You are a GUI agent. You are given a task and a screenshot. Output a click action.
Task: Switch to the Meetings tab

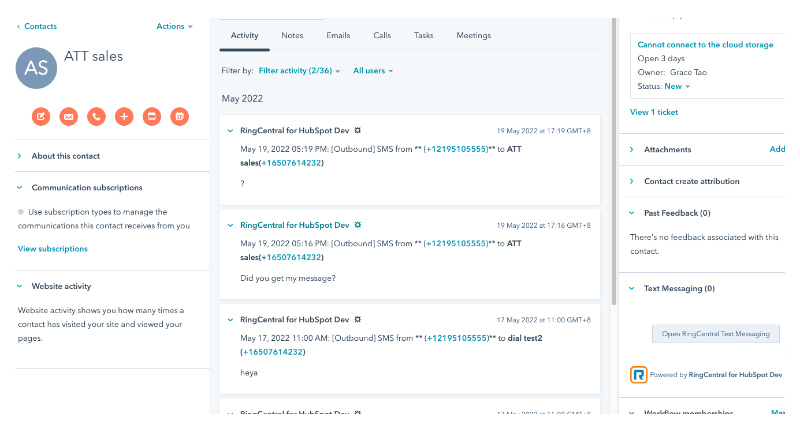[x=473, y=35]
